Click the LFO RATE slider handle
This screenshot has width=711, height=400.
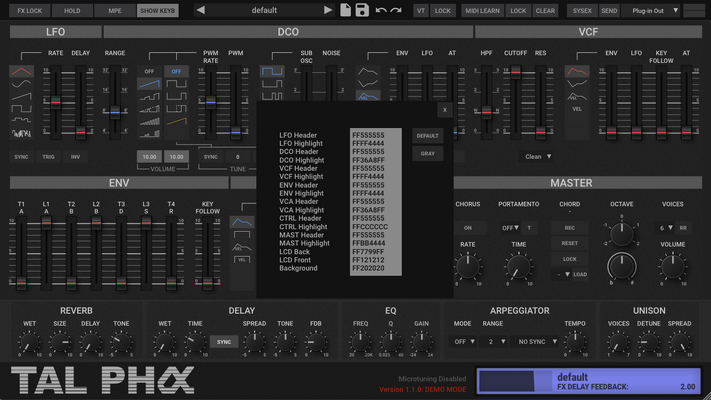pyautogui.click(x=55, y=102)
